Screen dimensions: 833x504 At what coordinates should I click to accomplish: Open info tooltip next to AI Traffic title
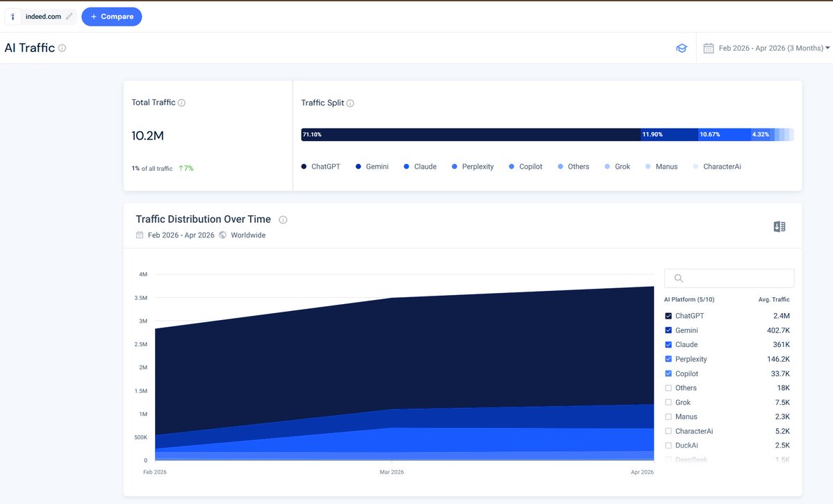(62, 48)
